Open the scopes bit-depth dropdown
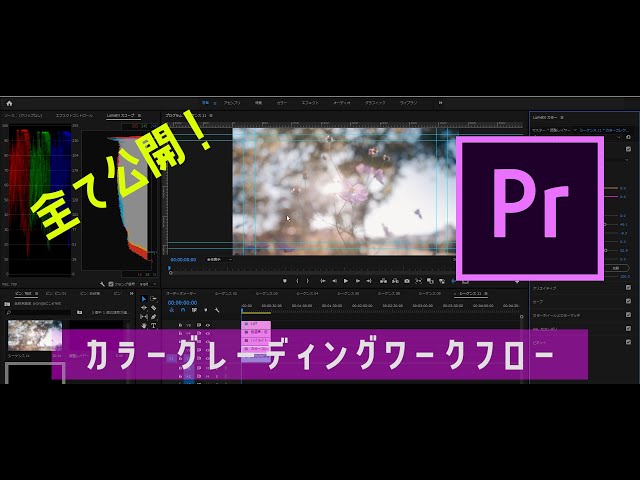This screenshot has height=480, width=640. [x=147, y=284]
